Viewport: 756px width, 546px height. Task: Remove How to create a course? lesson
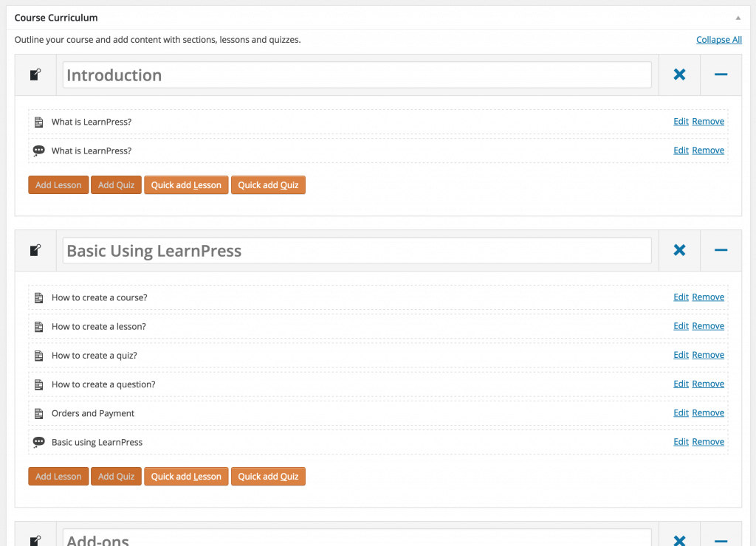click(x=708, y=297)
